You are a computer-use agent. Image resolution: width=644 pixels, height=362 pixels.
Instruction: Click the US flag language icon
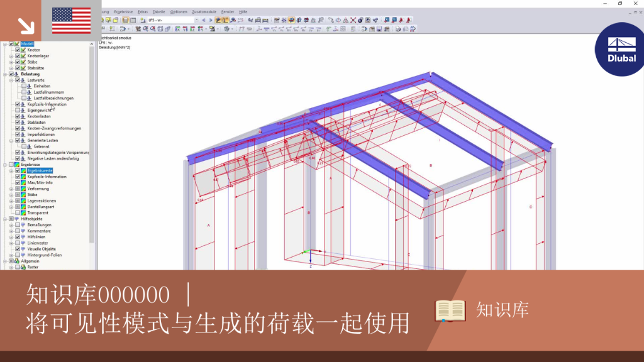(x=72, y=21)
